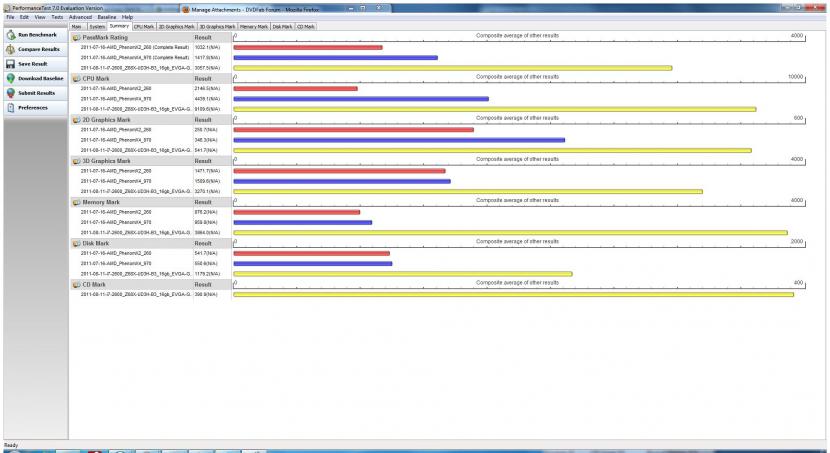Viewport: 830px width, 453px height.
Task: Open Preferences from the sidebar
Action: click(x=36, y=108)
